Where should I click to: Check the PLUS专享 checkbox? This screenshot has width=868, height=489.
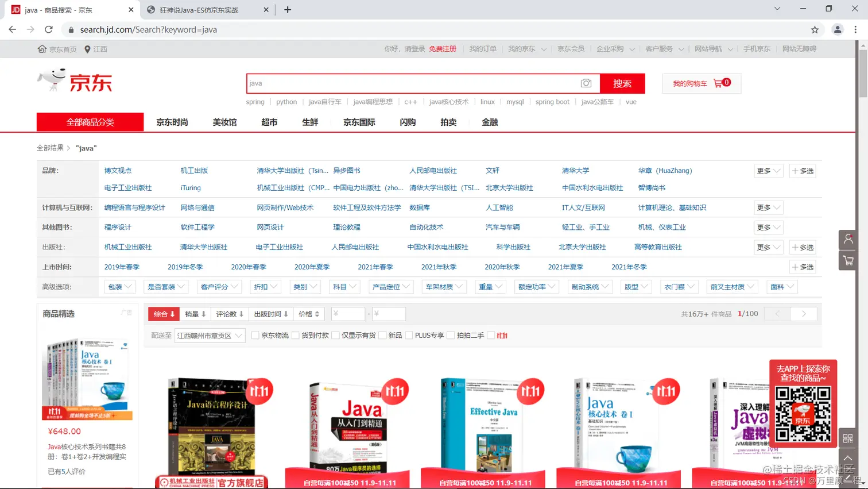point(409,336)
